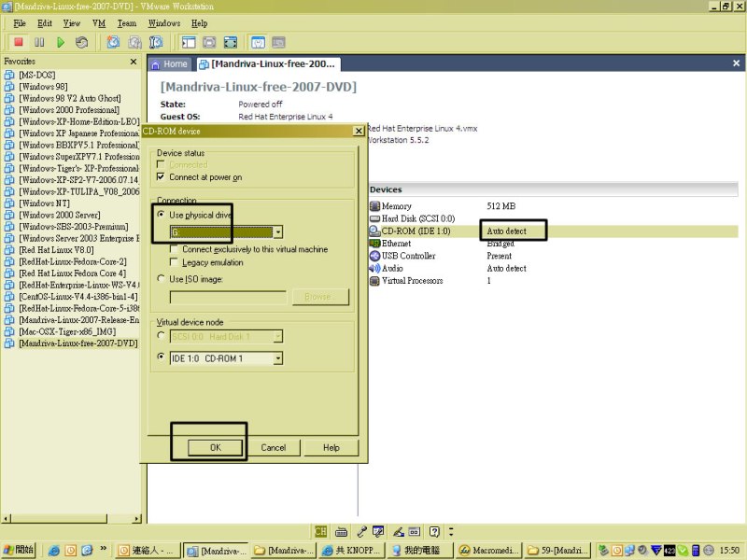This screenshot has height=560, width=747.
Task: Click the green Power On play icon
Action: click(61, 42)
